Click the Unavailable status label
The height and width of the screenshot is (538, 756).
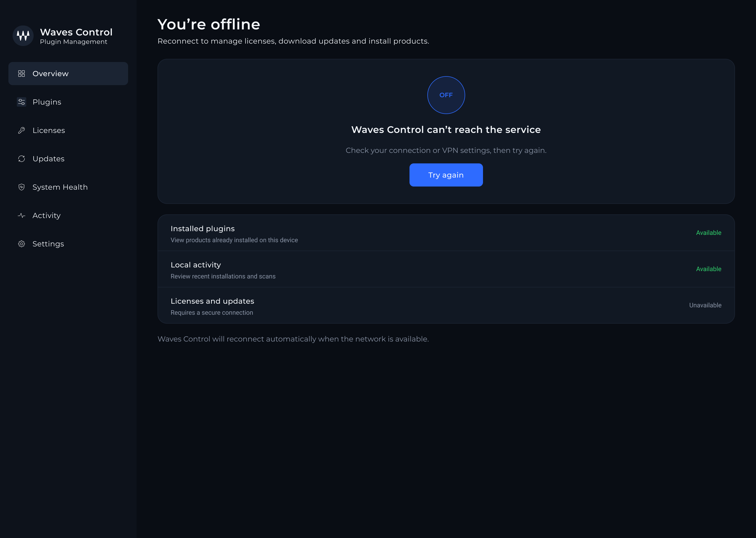tap(705, 305)
